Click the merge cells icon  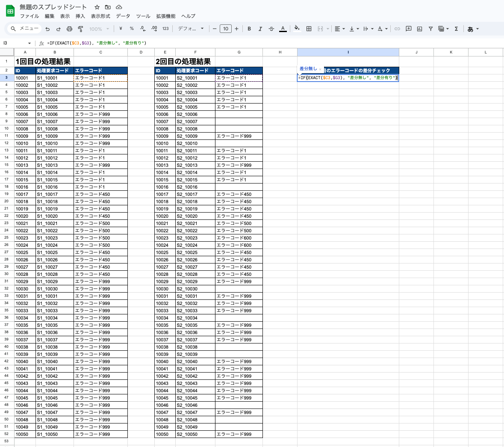tap(320, 29)
